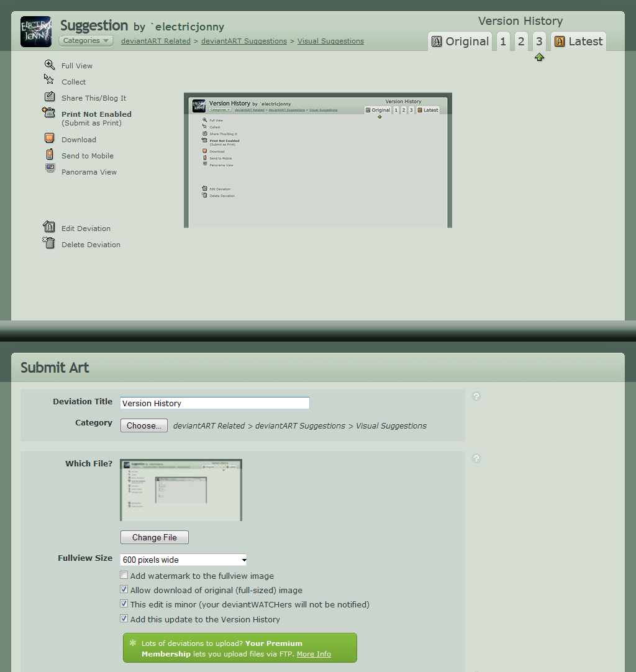Image resolution: width=636 pixels, height=672 pixels.
Task: Click the Download text link
Action: 79,140
